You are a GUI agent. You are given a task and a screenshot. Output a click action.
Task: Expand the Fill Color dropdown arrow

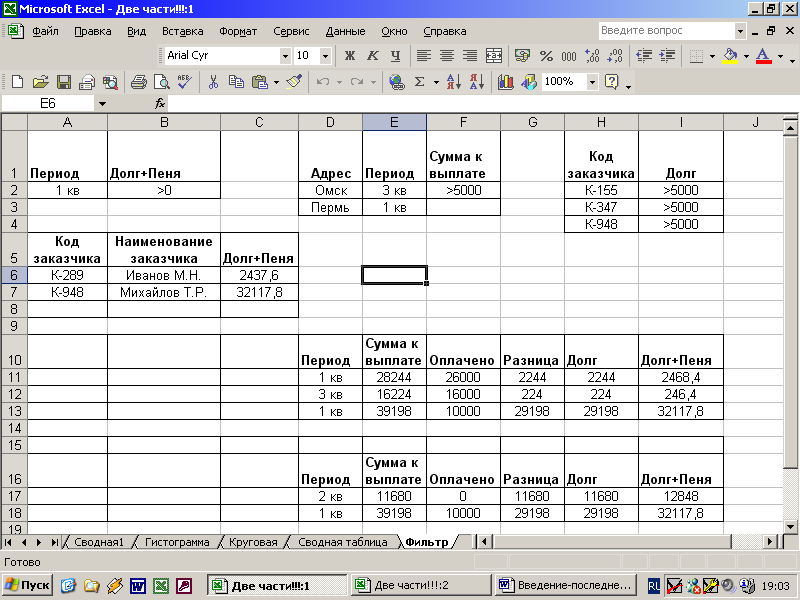pos(746,56)
